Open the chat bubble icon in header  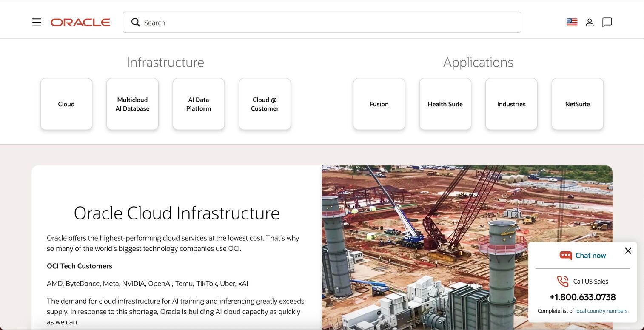pos(607,23)
